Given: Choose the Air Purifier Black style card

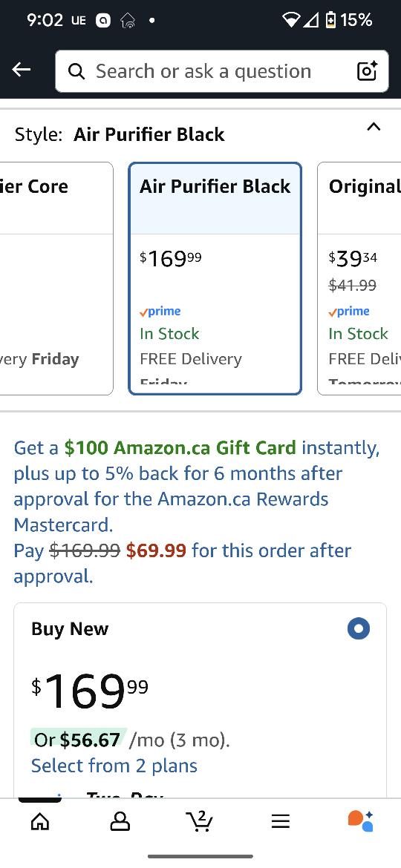Looking at the screenshot, I should (215, 278).
